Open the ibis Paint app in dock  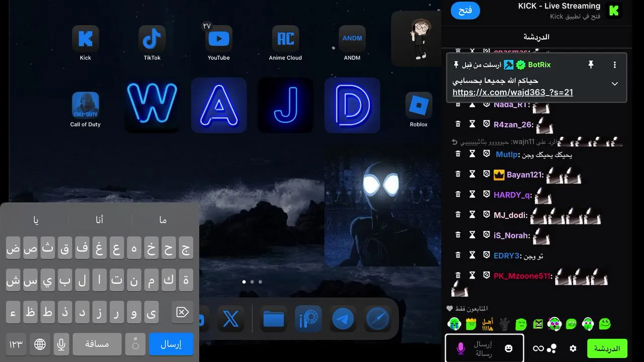(x=308, y=319)
